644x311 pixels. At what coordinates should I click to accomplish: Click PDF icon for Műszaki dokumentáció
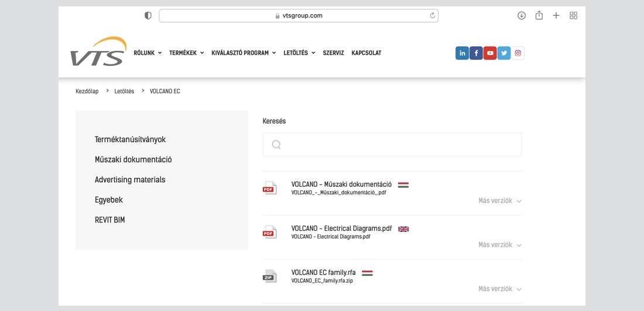tap(269, 188)
